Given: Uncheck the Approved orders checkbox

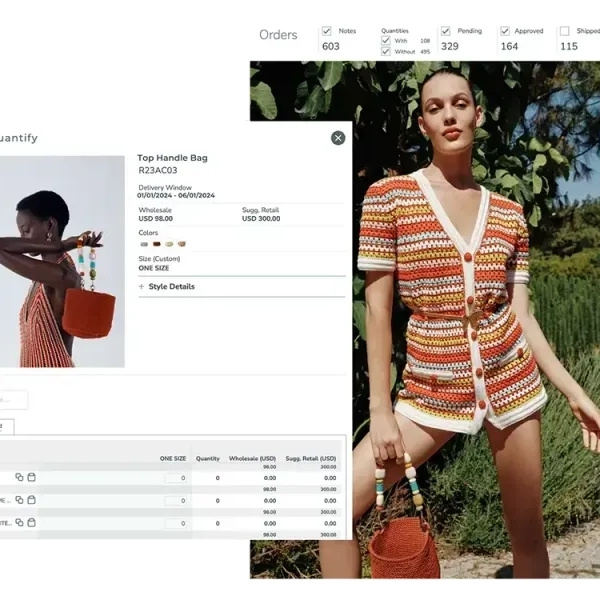Looking at the screenshot, I should coord(505,31).
